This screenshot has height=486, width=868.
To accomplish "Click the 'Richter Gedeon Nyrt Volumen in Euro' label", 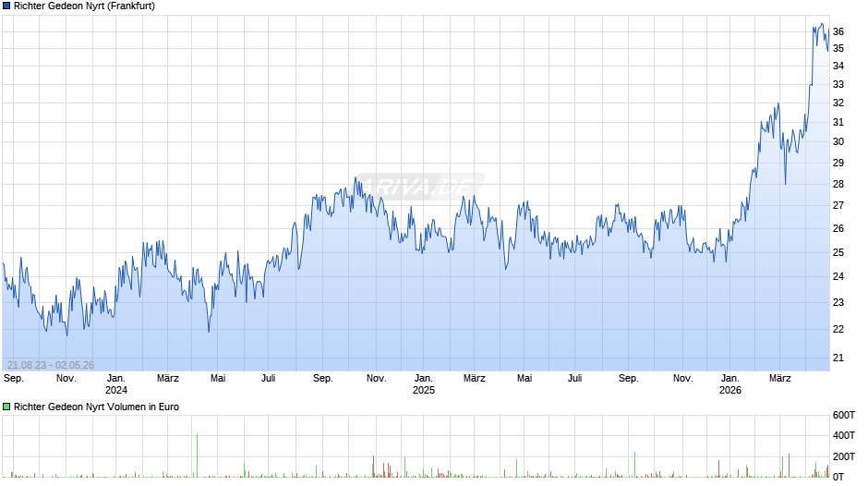I will (96, 407).
